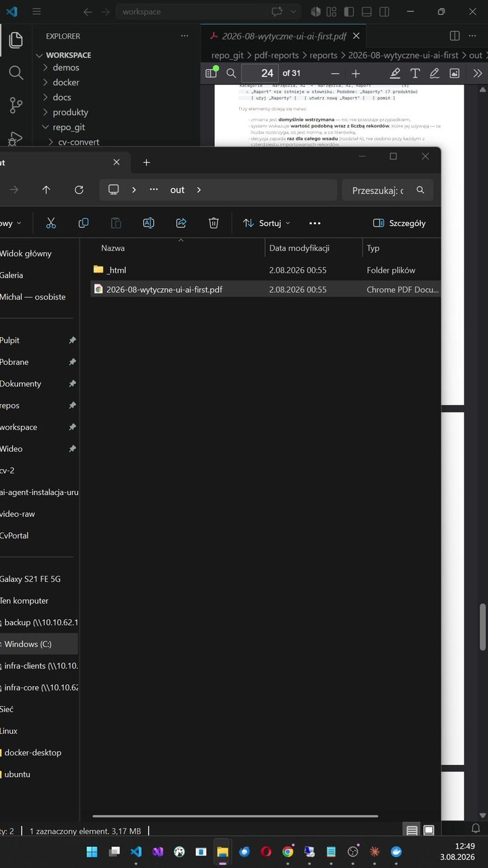
Task: Cut the selected file with scissors icon
Action: click(x=51, y=223)
